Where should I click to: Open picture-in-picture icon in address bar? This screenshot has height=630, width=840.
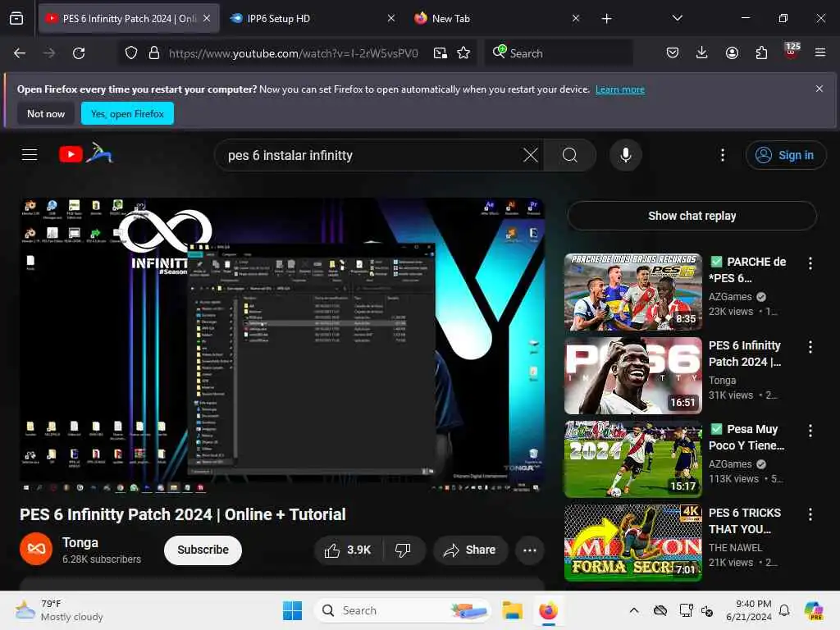pos(441,53)
